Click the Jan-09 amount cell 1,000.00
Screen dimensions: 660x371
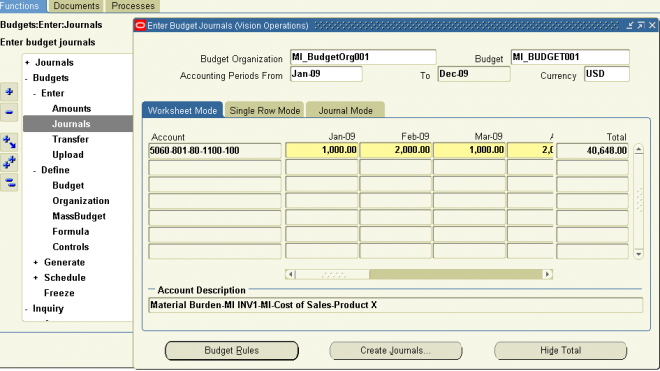(x=322, y=150)
